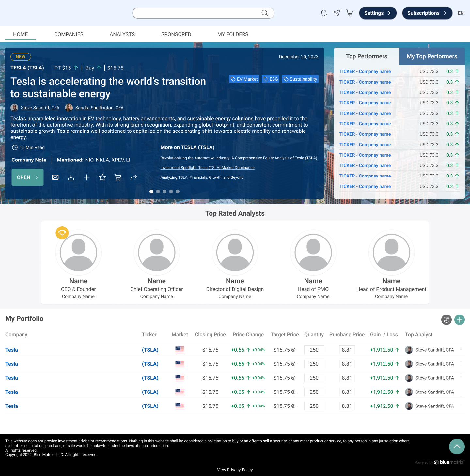Favorite the Tesla report with star icon

pyautogui.click(x=102, y=177)
